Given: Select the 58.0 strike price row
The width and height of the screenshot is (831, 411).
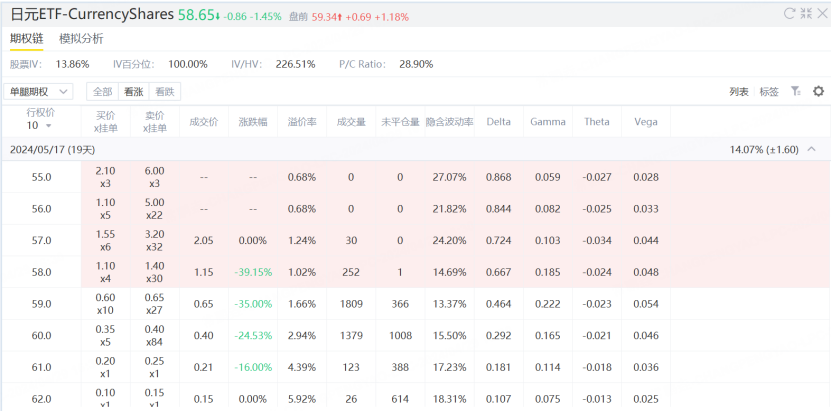Looking at the screenshot, I should coord(416,272).
